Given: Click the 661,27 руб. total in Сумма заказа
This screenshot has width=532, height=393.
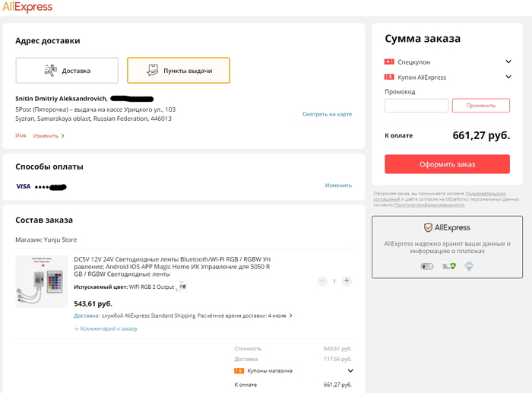Looking at the screenshot, I should tap(481, 135).
